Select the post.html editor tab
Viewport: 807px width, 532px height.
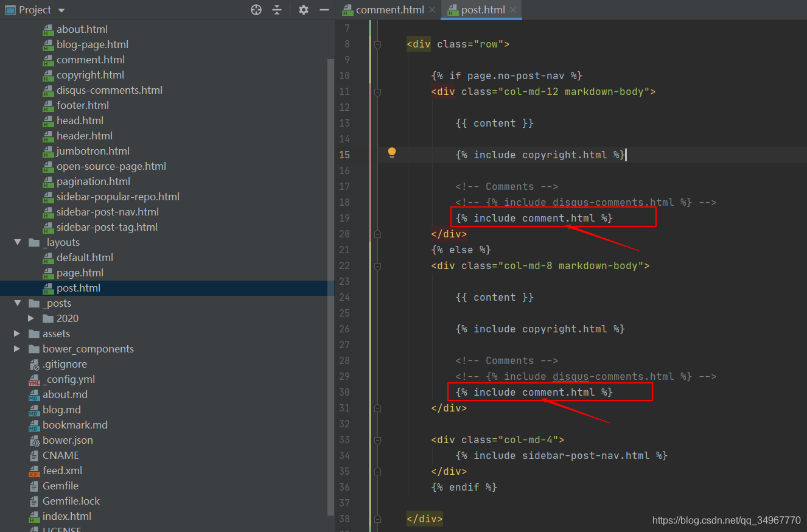click(483, 10)
